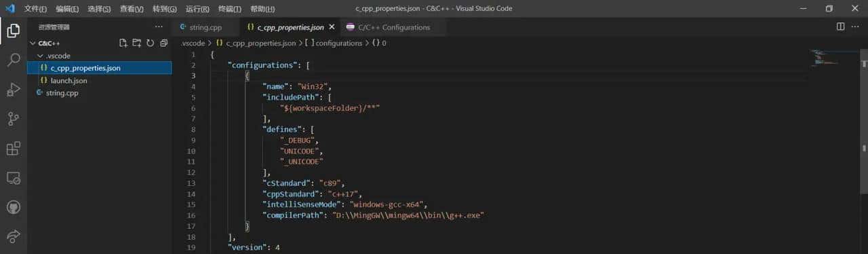Image resolution: width=868 pixels, height=254 pixels.
Task: Click the "intelliSenseMode" line
Action: [x=345, y=204]
